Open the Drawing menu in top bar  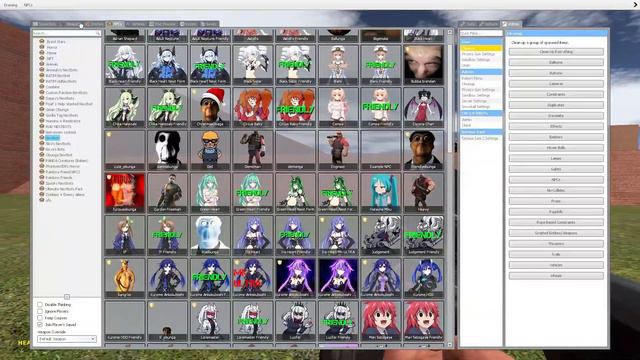click(x=11, y=5)
